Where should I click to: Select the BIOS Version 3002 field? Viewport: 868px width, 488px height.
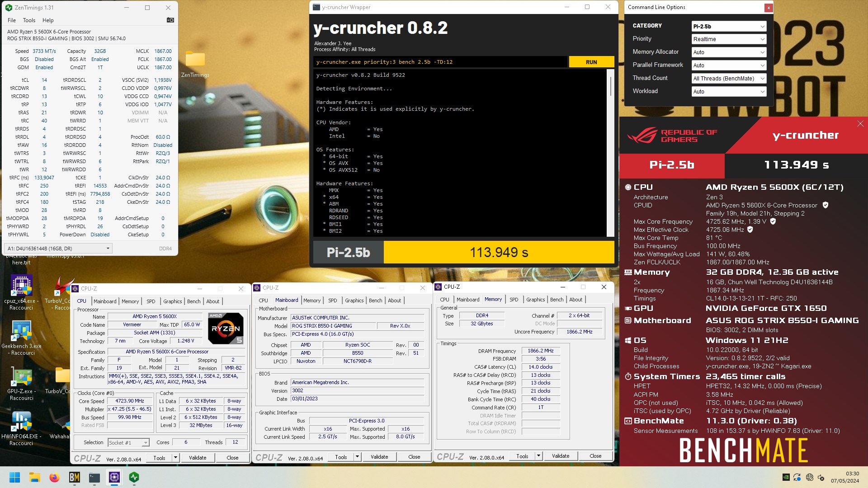point(357,390)
